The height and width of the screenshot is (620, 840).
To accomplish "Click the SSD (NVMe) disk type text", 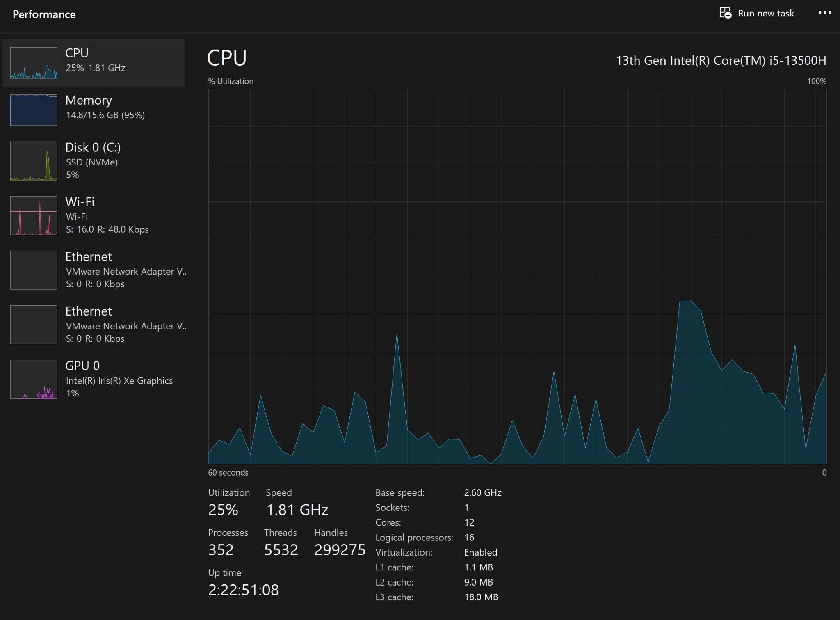I will click(92, 162).
